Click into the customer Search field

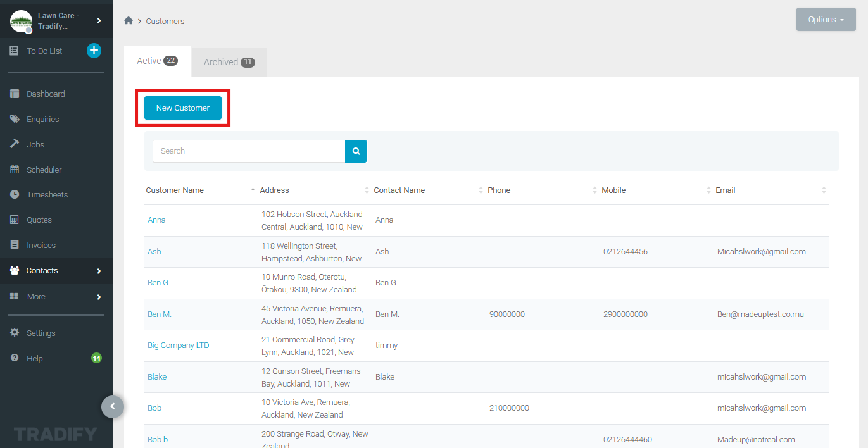249,151
